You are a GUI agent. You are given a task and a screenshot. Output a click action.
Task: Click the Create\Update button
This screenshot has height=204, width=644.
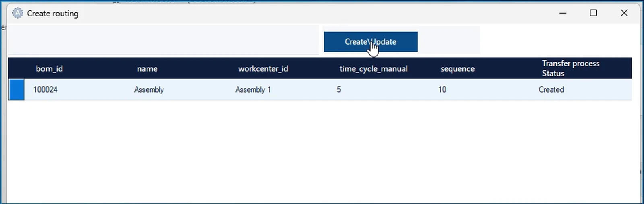(371, 42)
